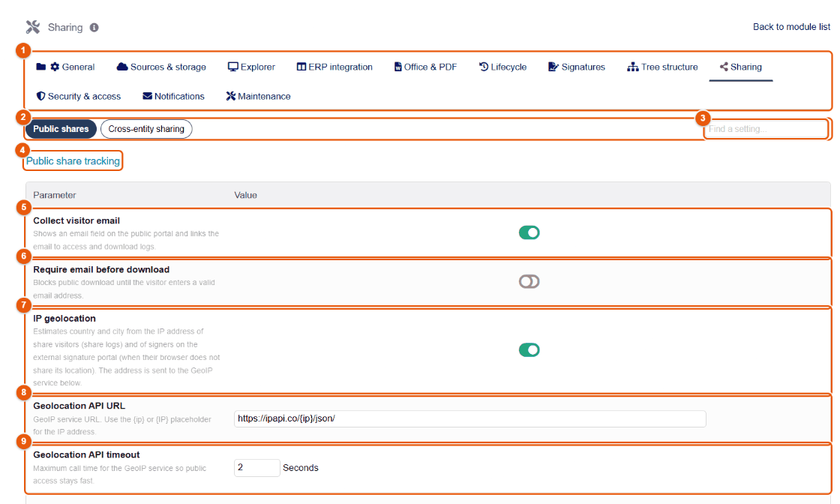Click the cloud icon for Sources & storage
The image size is (840, 504).
pyautogui.click(x=122, y=67)
